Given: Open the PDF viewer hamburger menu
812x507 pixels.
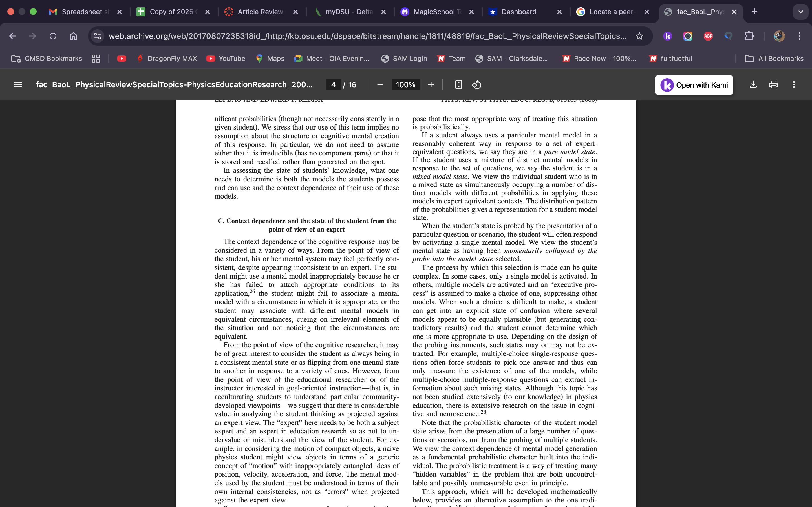Looking at the screenshot, I should [x=18, y=84].
